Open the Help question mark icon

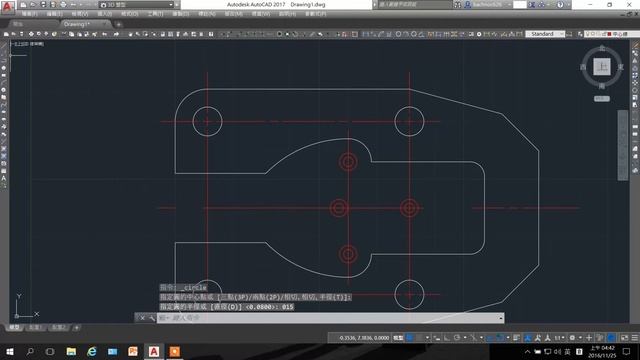tap(560, 5)
